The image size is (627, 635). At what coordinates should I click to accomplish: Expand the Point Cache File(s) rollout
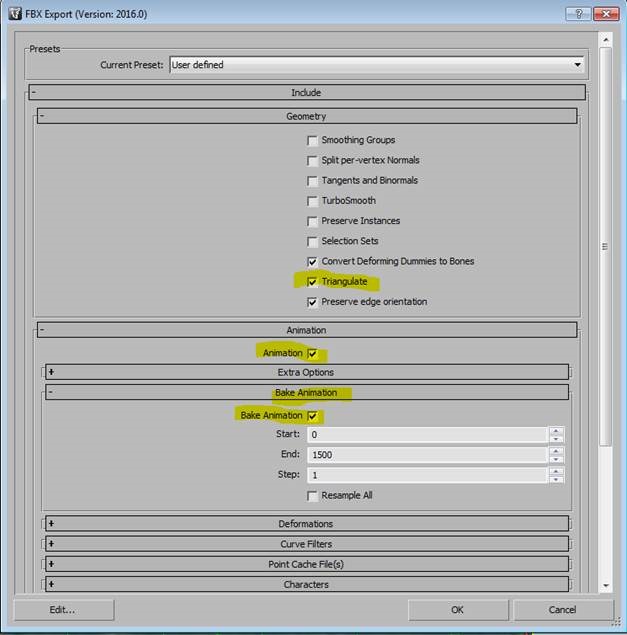(x=307, y=564)
